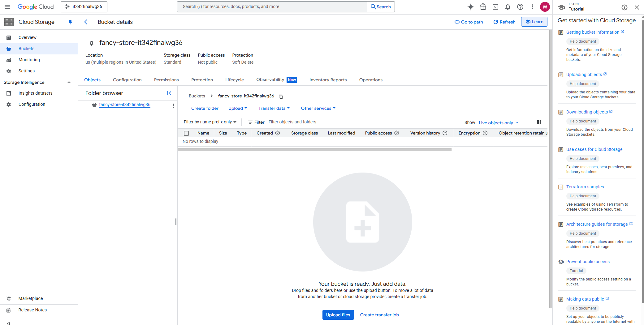
Task: Collapse the Storage Intelligence section
Action: click(x=69, y=82)
